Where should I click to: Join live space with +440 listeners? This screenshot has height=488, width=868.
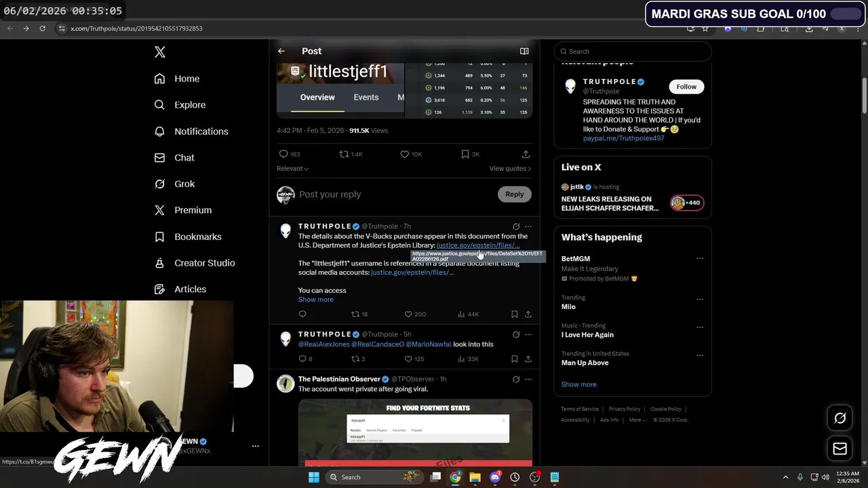coord(686,203)
